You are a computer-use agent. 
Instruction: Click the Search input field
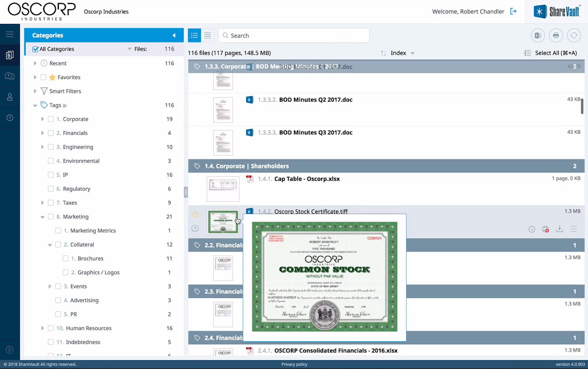(x=294, y=35)
